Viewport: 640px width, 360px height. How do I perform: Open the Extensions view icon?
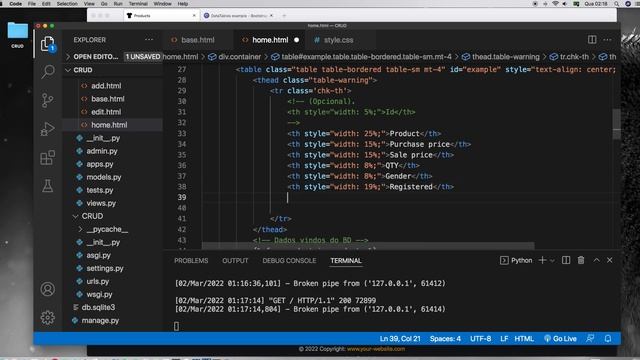47,158
